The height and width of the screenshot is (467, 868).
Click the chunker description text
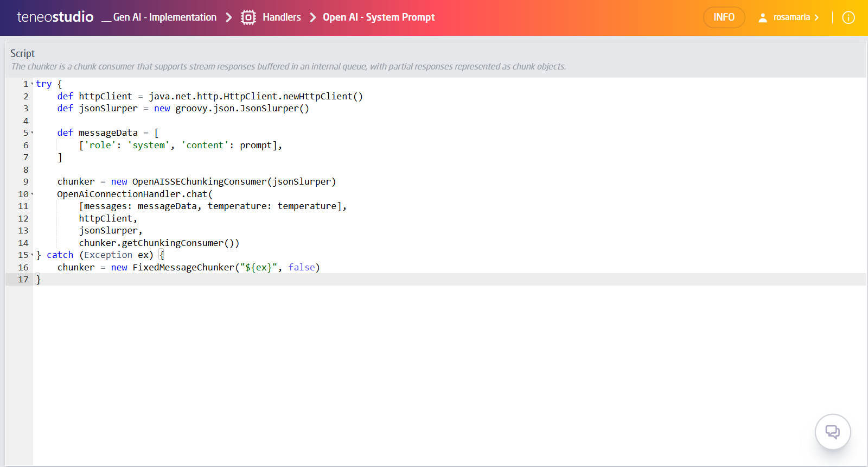pyautogui.click(x=288, y=66)
